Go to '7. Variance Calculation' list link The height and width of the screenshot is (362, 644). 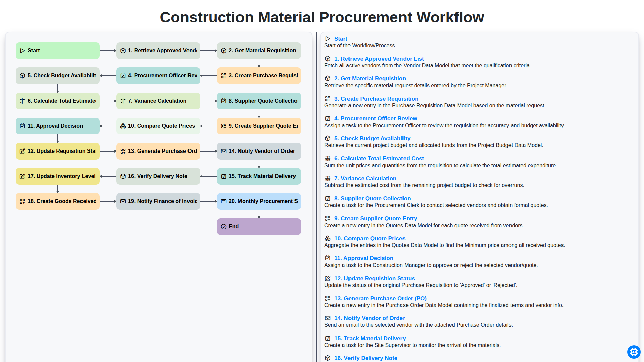coord(365,178)
